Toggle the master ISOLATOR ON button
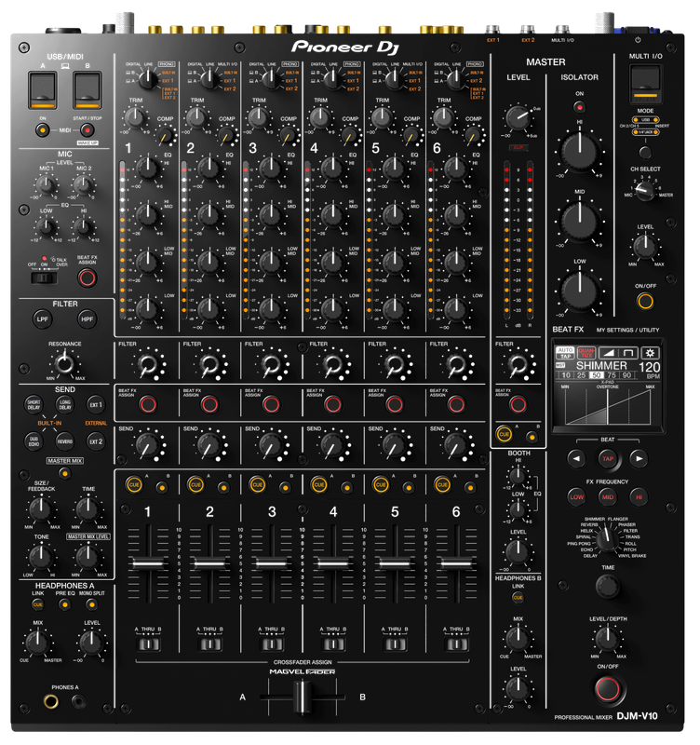 (x=579, y=107)
